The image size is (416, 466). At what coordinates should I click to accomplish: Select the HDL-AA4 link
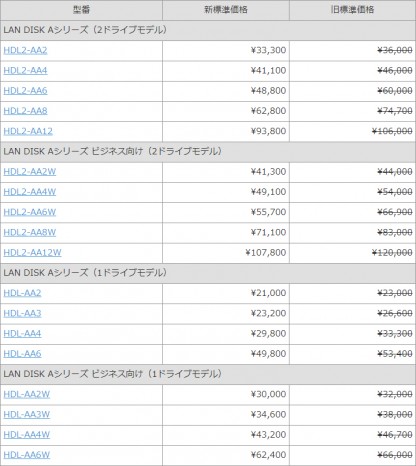click(22, 333)
